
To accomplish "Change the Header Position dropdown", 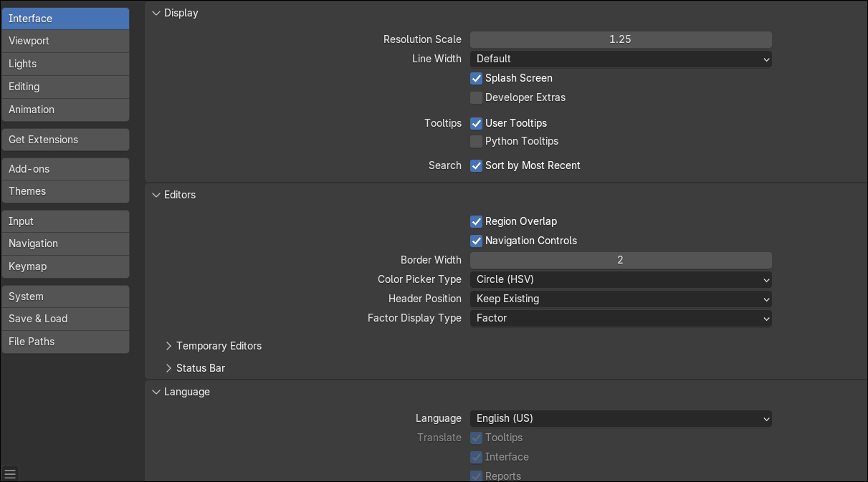I will [621, 299].
